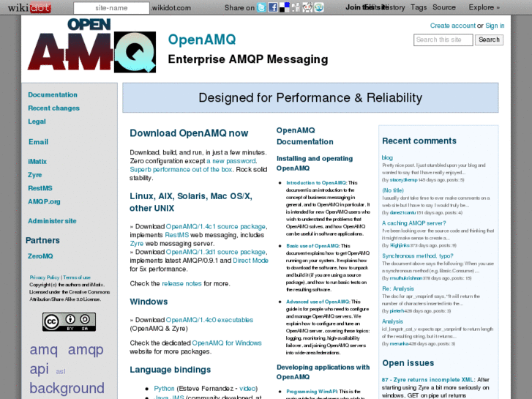Open Recent changes in the sidebar
The height and width of the screenshot is (399, 532).
coord(53,108)
